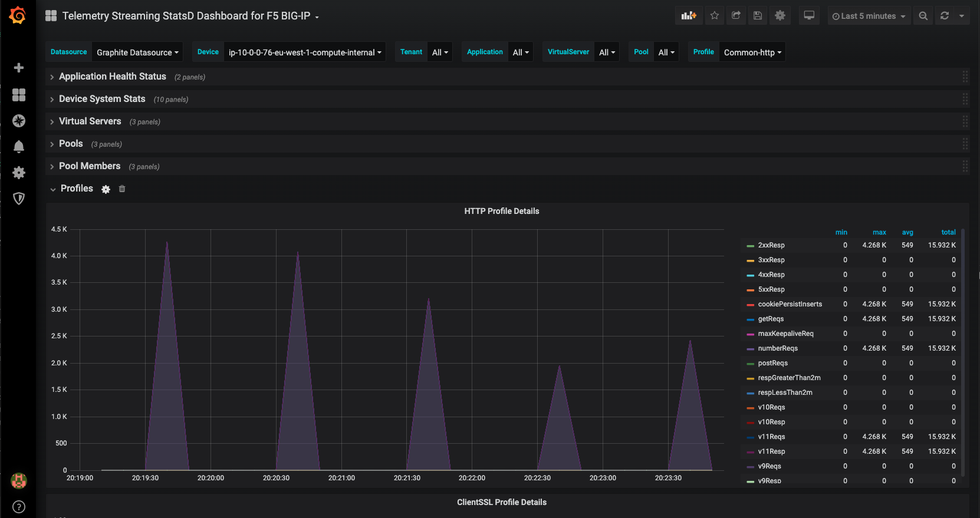This screenshot has width=980, height=518.
Task: Click the dashboard grid icon beside title
Action: (x=51, y=16)
